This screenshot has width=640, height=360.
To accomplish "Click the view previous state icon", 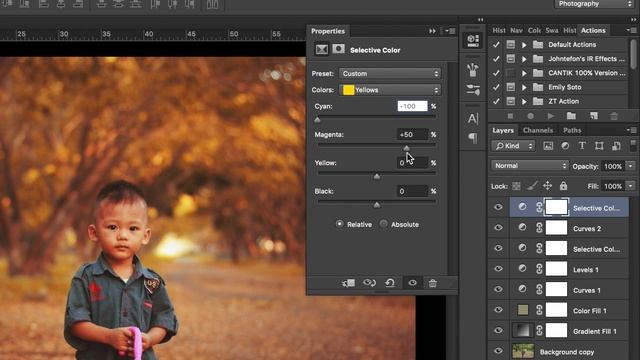I will click(369, 283).
